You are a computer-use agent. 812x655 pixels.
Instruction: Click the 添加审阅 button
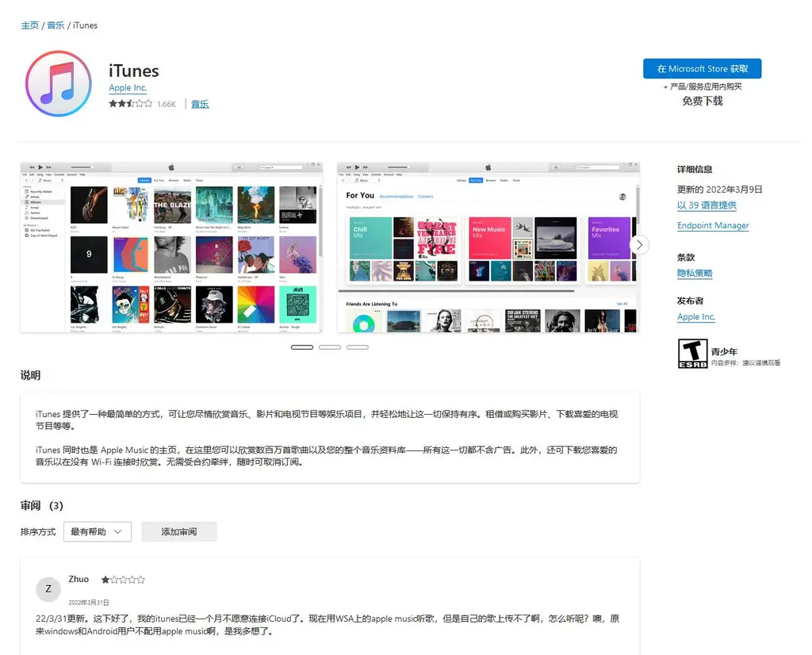pos(178,532)
